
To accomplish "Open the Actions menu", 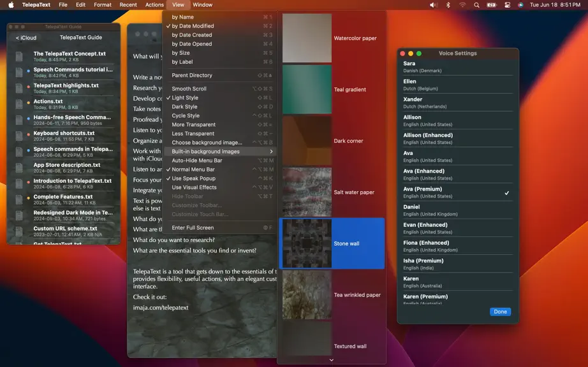I will tap(154, 5).
